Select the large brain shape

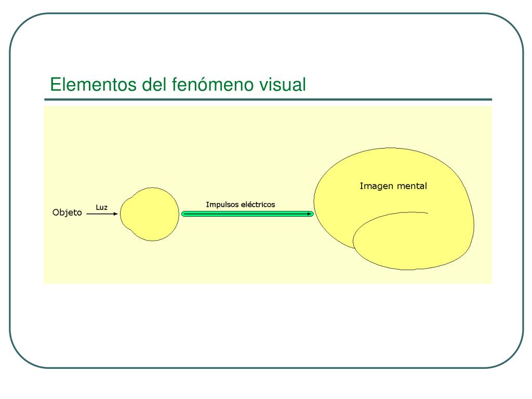[394, 209]
